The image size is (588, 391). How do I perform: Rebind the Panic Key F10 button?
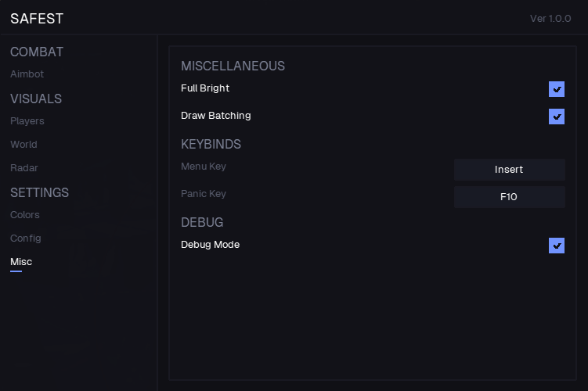(509, 197)
